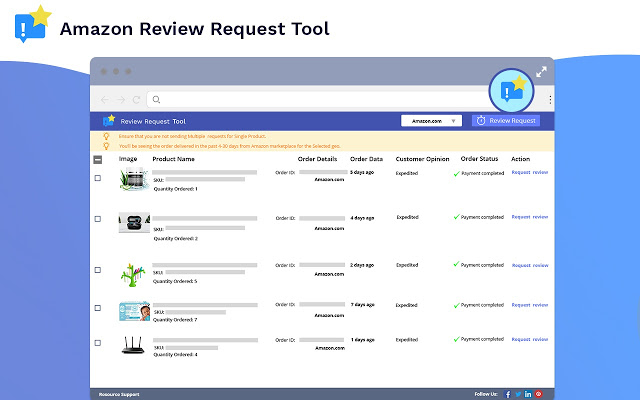Click 'Quantity Ordered: 5' text
This screenshot has height=400, width=640.
[x=175, y=281]
